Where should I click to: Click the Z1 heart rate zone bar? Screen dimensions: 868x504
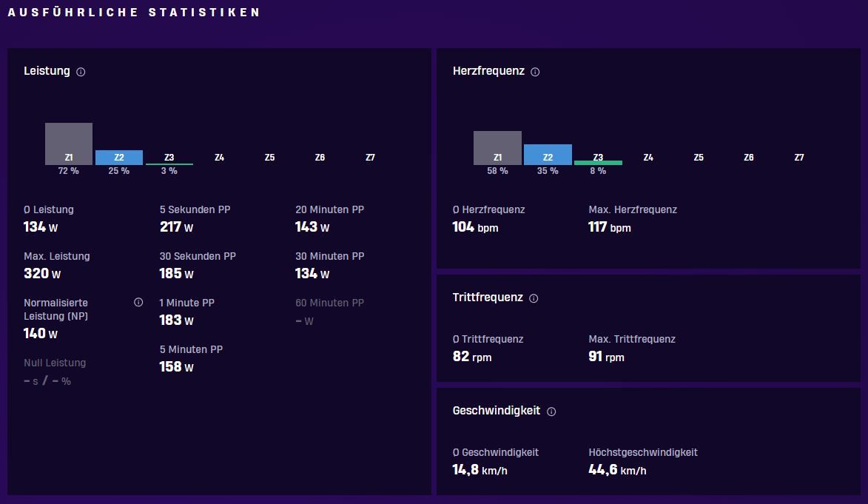click(x=498, y=148)
